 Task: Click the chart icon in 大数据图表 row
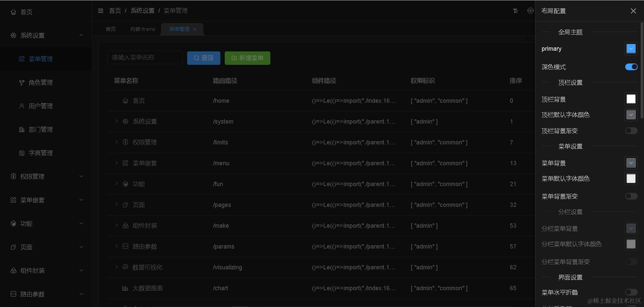pyautogui.click(x=125, y=288)
